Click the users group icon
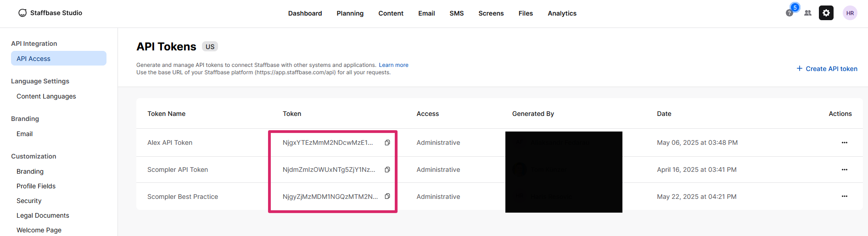The image size is (868, 236). point(808,13)
